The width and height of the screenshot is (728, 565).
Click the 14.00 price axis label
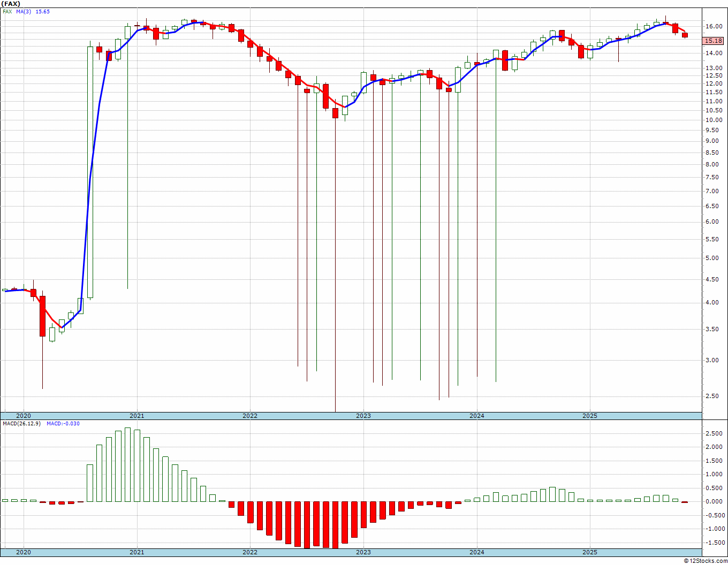tap(713, 53)
